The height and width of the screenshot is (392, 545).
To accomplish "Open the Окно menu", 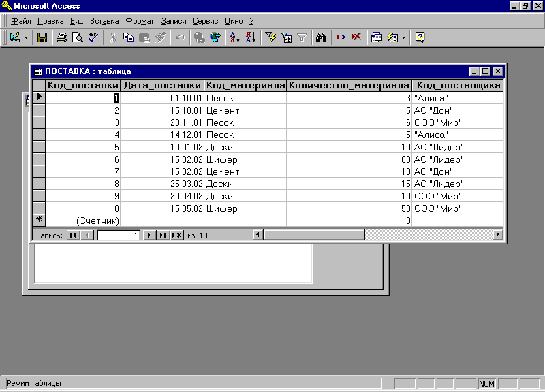I will coord(234,21).
